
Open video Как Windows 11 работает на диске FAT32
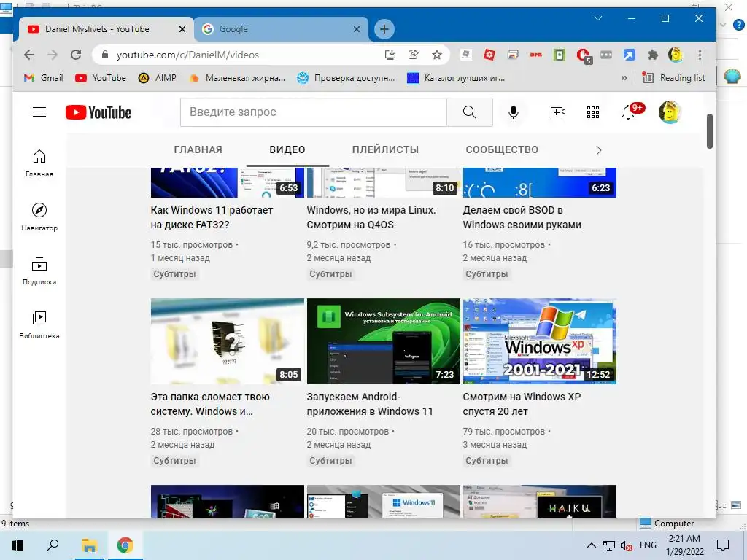click(212, 217)
